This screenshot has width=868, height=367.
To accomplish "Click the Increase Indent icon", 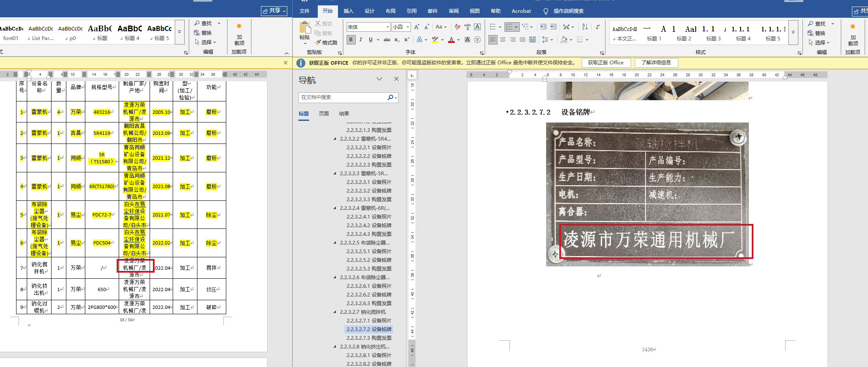I will point(554,27).
